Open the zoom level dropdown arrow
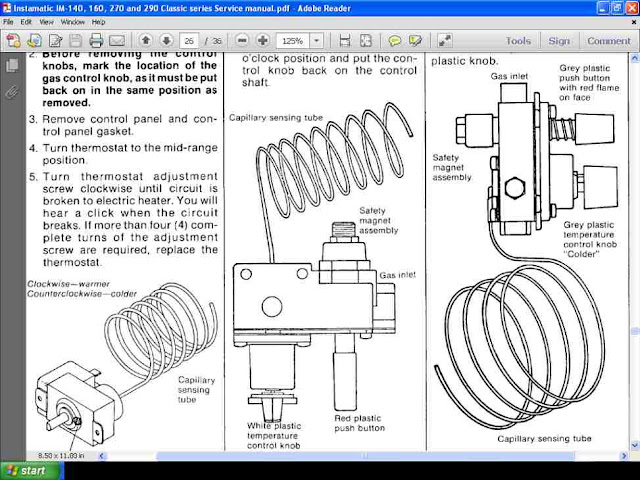 tap(316, 40)
